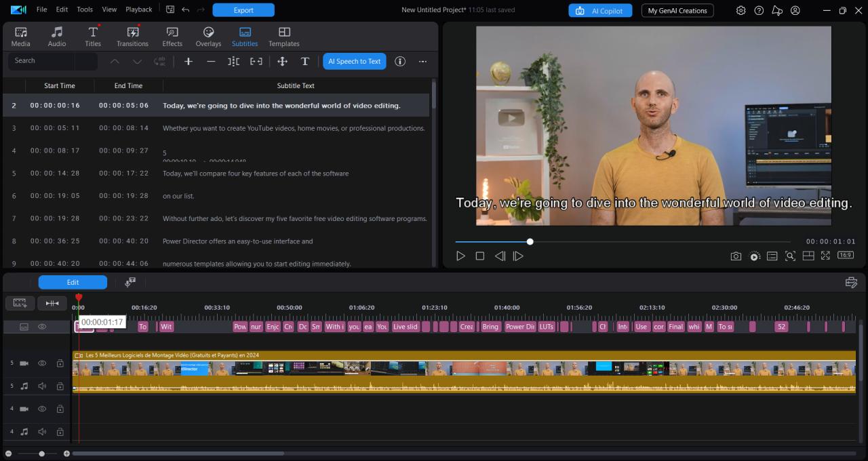Delete the selected subtitle using the minus icon
Screen dimensions: 868x461
pyautogui.click(x=211, y=61)
